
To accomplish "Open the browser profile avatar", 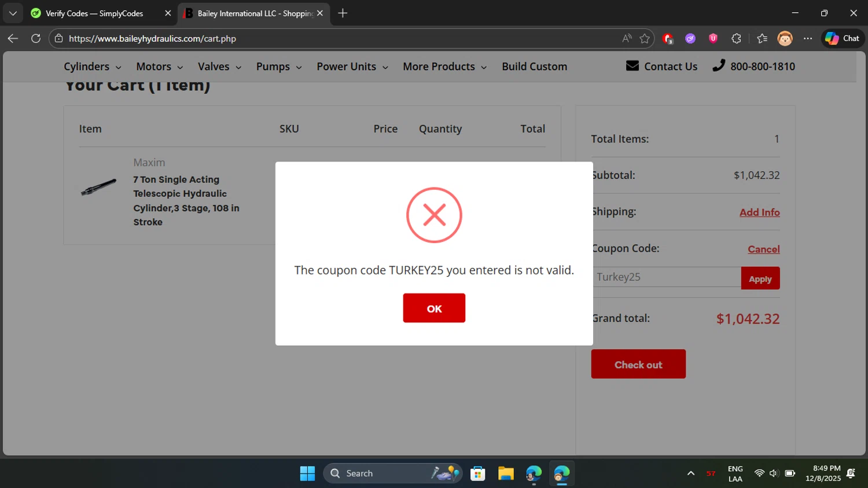I will tap(785, 38).
